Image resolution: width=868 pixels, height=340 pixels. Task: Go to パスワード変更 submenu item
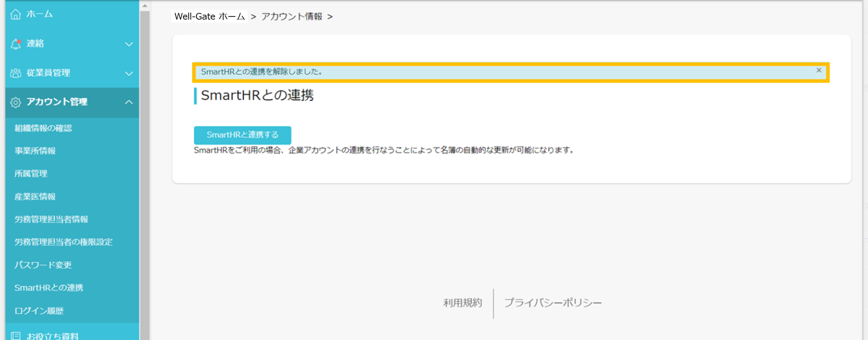pos(43,265)
